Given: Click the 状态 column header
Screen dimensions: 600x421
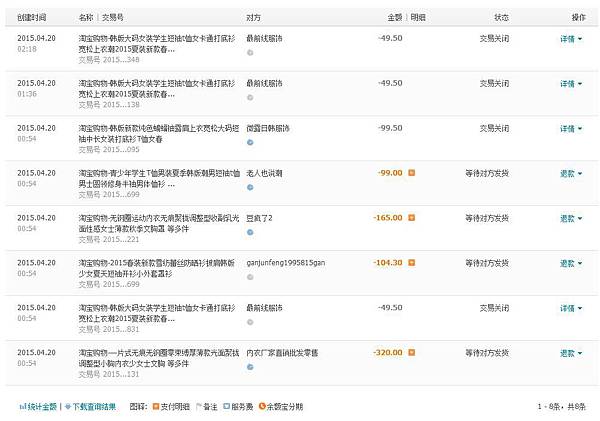Looking at the screenshot, I should click(x=501, y=17).
